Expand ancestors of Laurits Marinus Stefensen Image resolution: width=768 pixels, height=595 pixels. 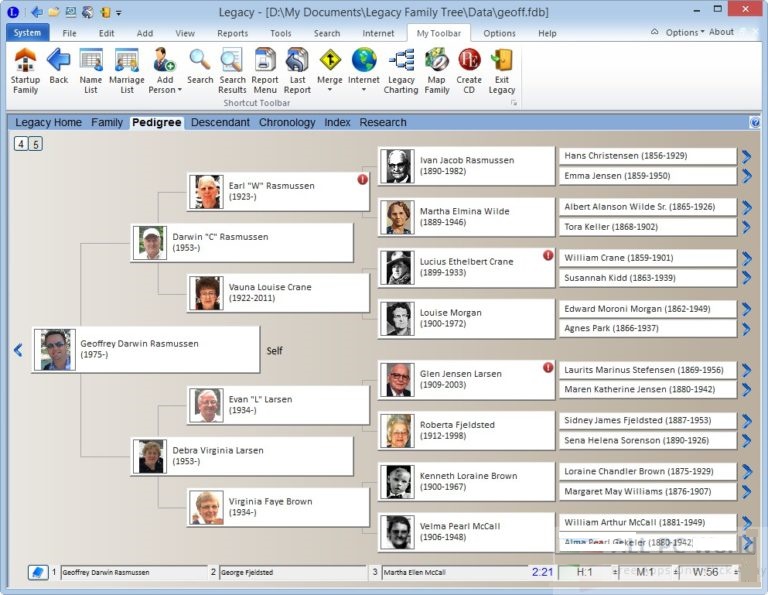pyautogui.click(x=746, y=370)
